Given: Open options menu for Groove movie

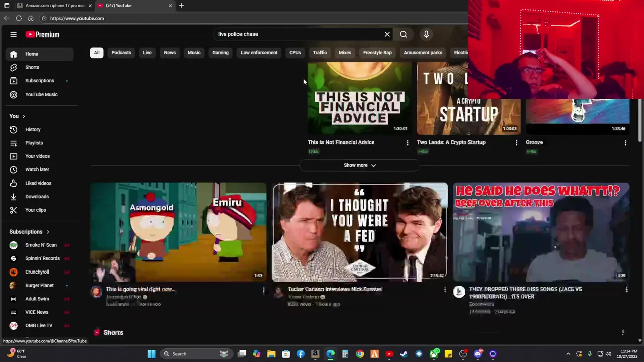Looking at the screenshot, I should tap(625, 143).
